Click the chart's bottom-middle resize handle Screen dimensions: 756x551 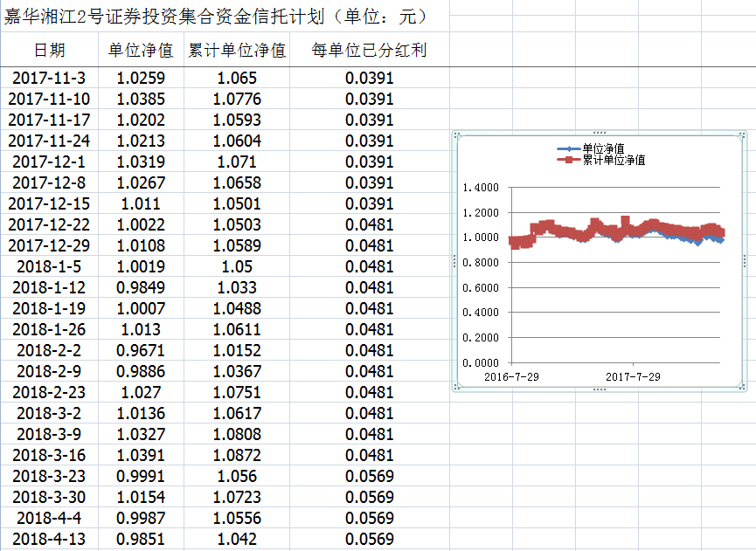[600, 391]
